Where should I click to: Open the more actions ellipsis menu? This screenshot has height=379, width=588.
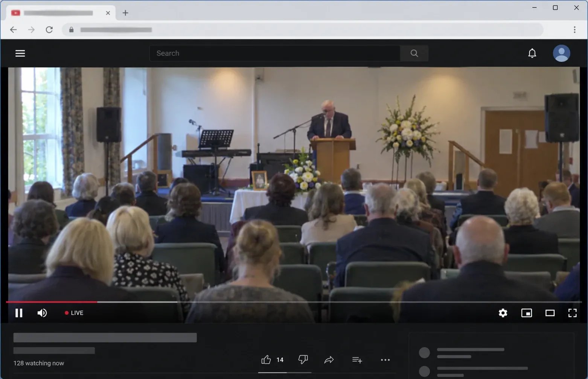pyautogui.click(x=385, y=360)
